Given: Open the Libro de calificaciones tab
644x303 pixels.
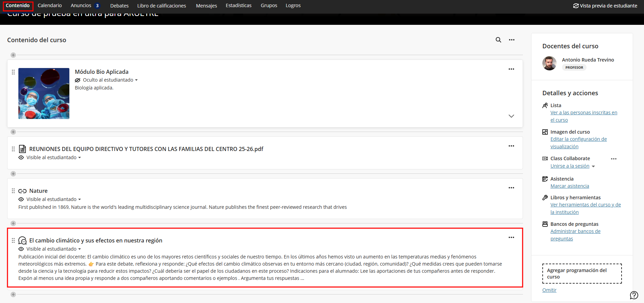Looking at the screenshot, I should pos(162,5).
